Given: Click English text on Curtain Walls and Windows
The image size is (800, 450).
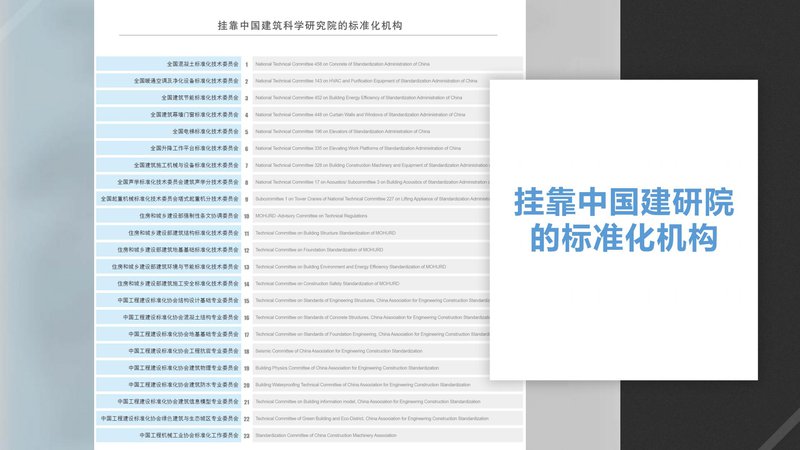Looking at the screenshot, I should pos(360,115).
